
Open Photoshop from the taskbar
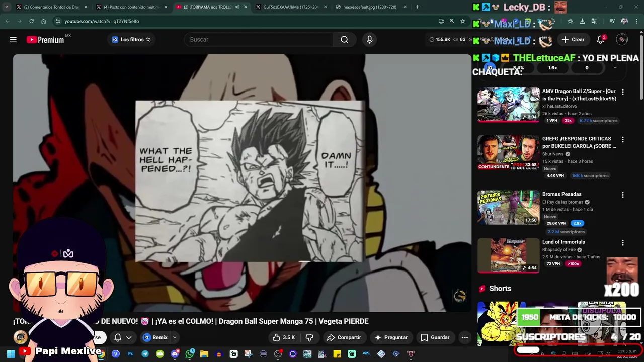[130, 354]
